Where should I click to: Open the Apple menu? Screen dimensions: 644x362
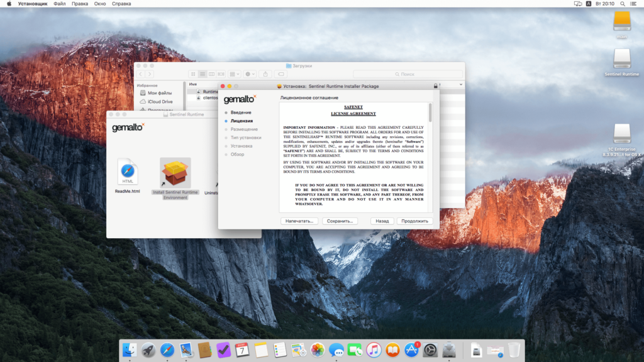pos(9,4)
